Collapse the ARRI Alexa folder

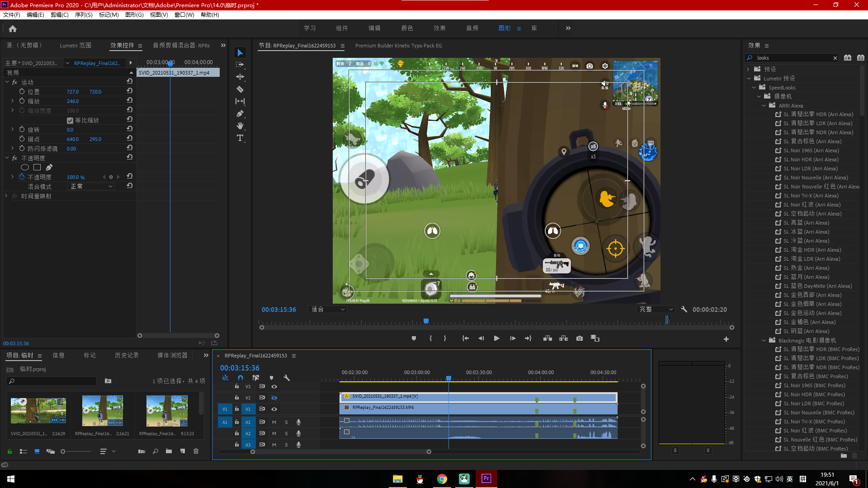(x=764, y=106)
